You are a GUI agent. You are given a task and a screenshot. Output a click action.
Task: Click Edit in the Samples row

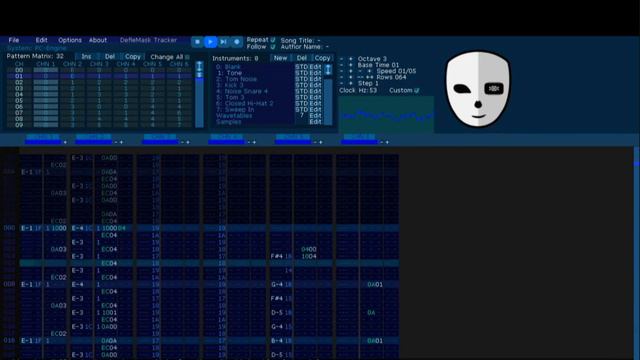pos(315,122)
